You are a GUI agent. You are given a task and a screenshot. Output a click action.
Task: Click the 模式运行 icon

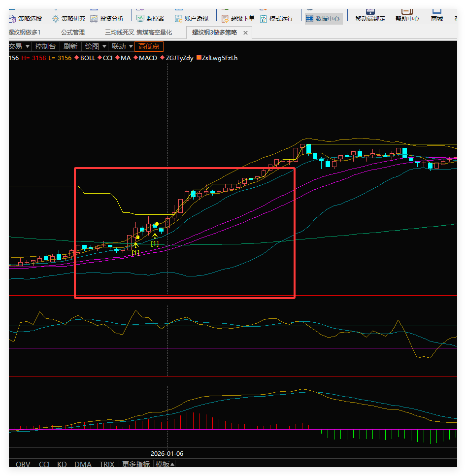click(x=264, y=19)
